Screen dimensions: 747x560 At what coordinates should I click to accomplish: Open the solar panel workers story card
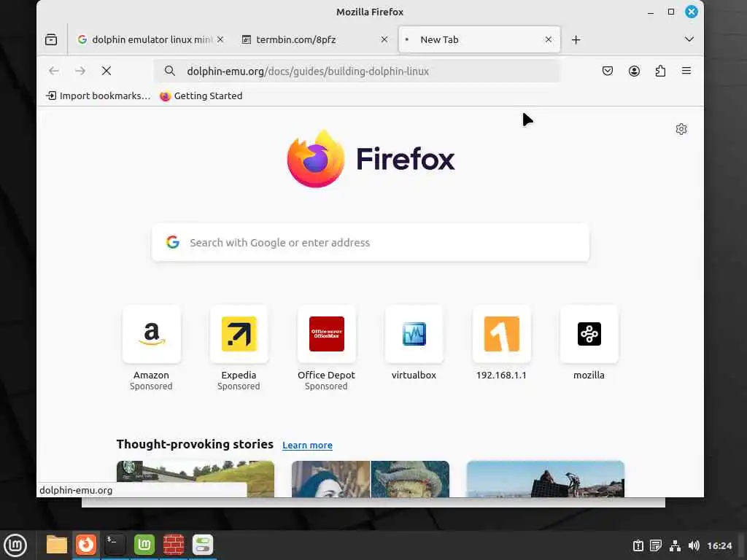point(546,479)
